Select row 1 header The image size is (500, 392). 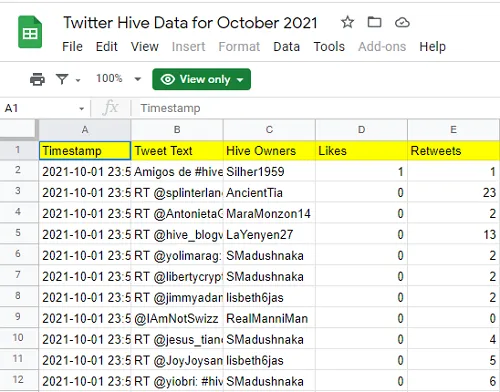[x=19, y=150]
